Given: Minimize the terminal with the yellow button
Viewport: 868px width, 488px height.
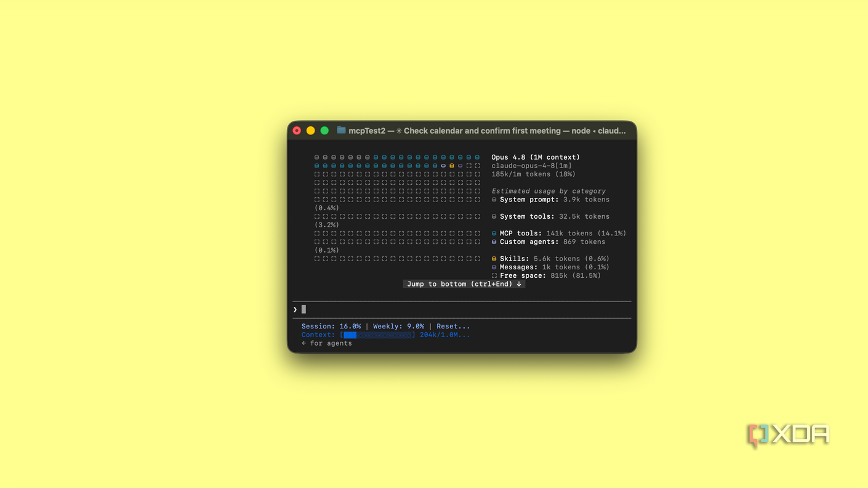Looking at the screenshot, I should (x=311, y=131).
